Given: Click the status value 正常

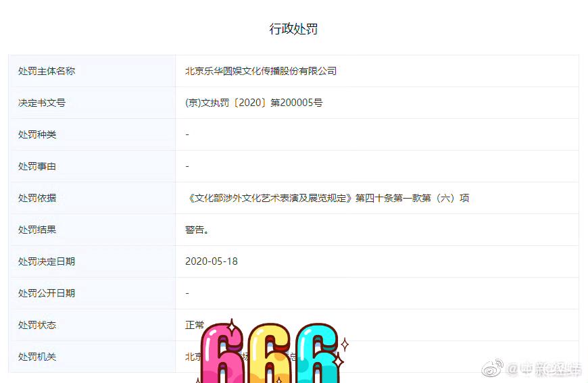Looking at the screenshot, I should click(195, 324).
